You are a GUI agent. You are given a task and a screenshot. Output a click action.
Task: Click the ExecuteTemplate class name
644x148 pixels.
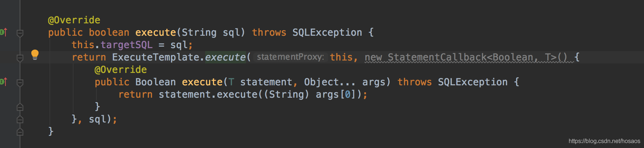coord(155,57)
